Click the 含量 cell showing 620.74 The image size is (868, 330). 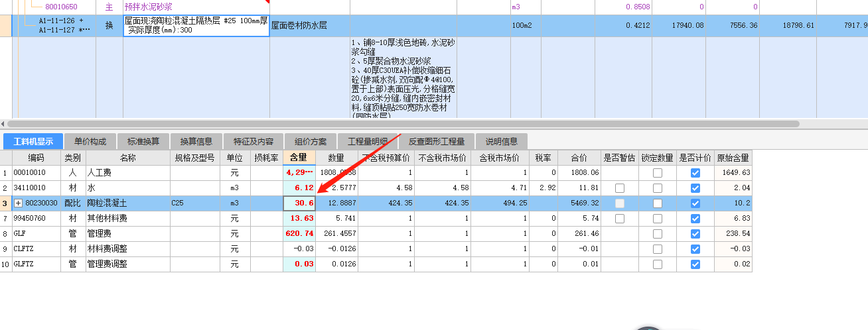coord(299,233)
